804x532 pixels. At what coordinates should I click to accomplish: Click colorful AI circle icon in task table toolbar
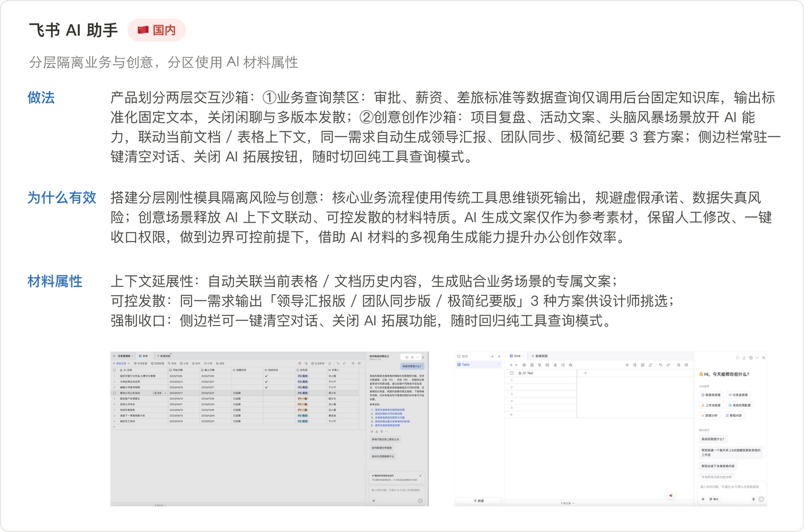click(300, 363)
